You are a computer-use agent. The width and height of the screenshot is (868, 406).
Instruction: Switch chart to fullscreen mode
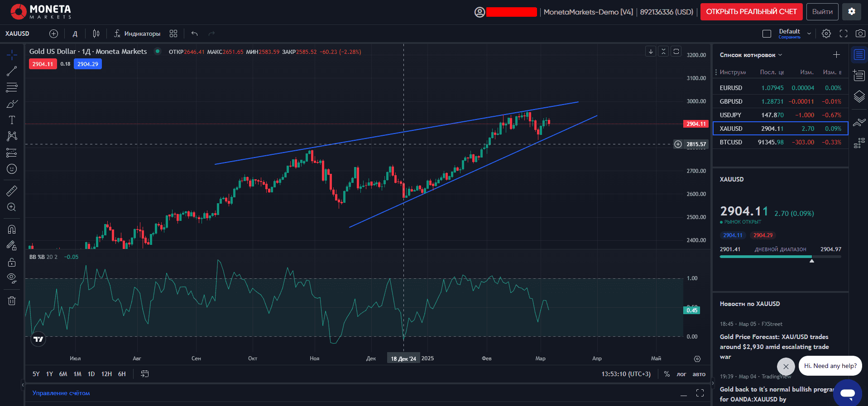click(844, 33)
